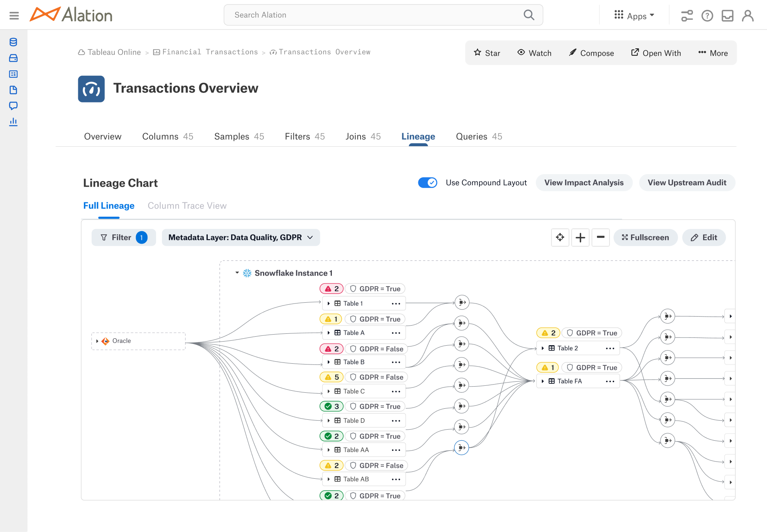The height and width of the screenshot is (532, 767).
Task: Open the list card icon in sidebar
Action: click(13, 74)
